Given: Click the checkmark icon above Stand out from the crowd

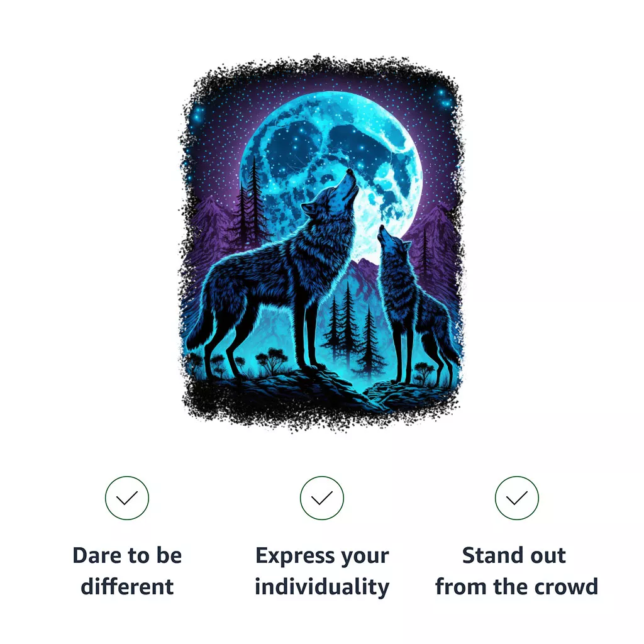Looking at the screenshot, I should pyautogui.click(x=517, y=498).
